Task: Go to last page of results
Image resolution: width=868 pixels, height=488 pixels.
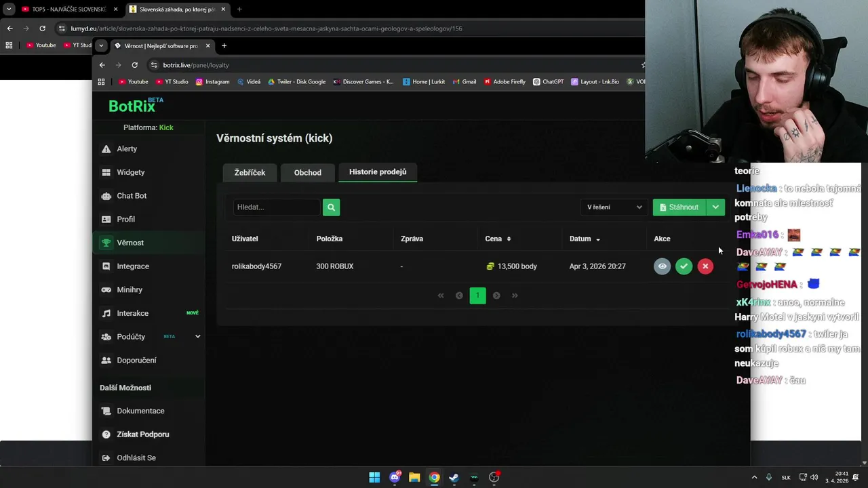Action: click(515, 296)
